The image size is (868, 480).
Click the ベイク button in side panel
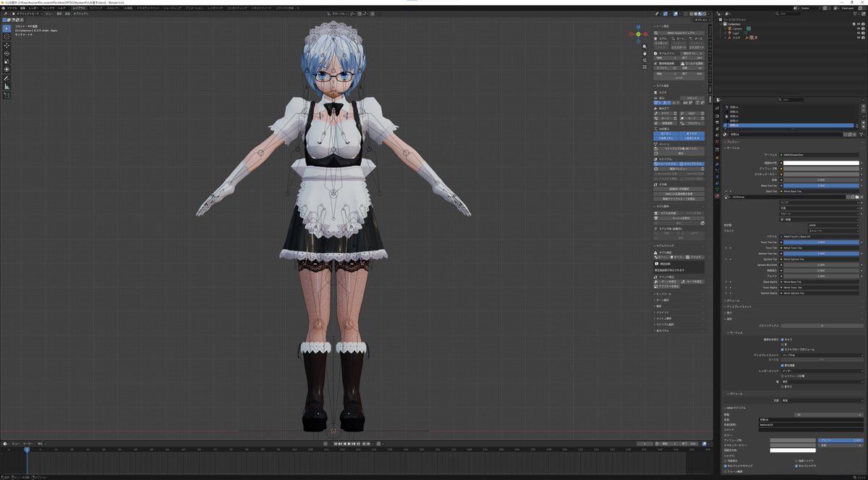679,78
